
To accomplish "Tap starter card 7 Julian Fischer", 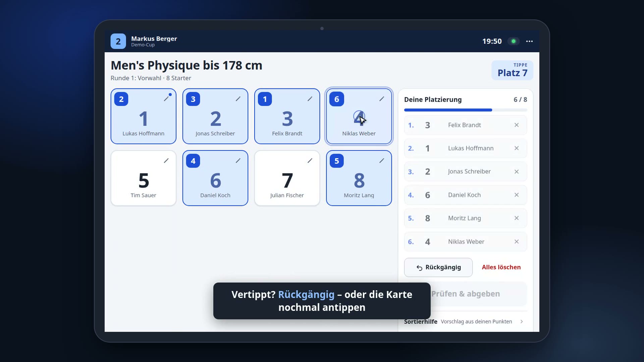I will (287, 178).
